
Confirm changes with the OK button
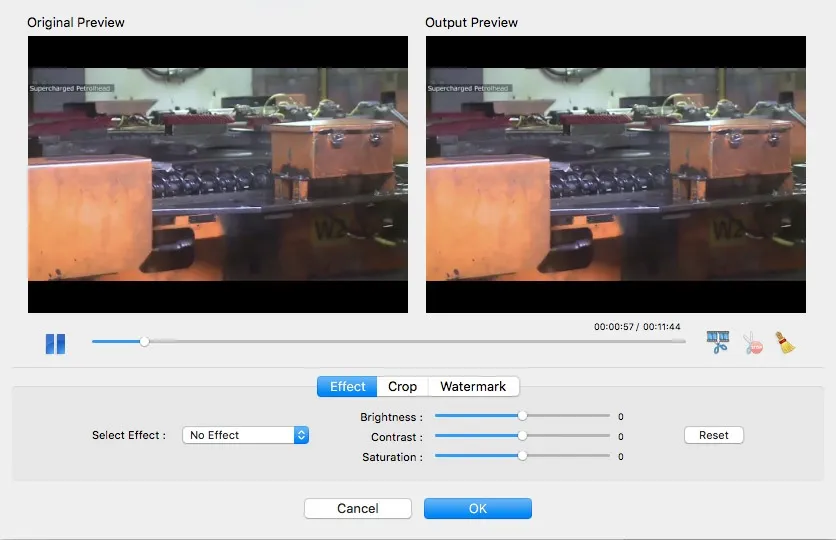(x=477, y=508)
